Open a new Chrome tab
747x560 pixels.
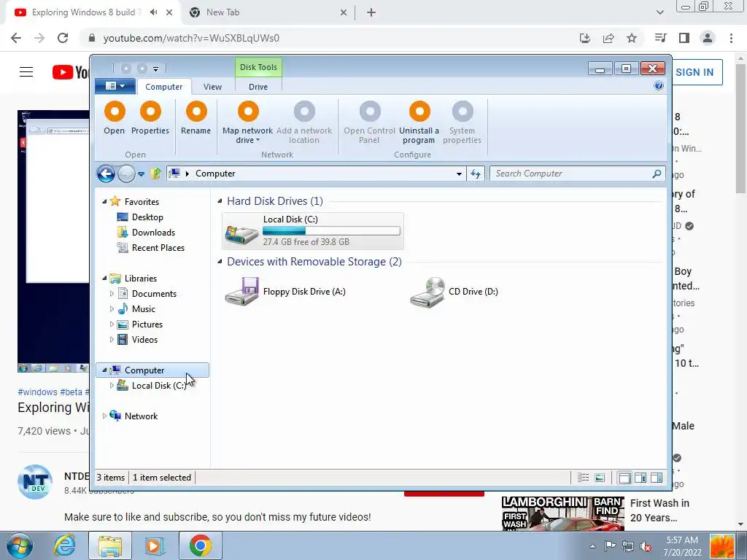[371, 12]
